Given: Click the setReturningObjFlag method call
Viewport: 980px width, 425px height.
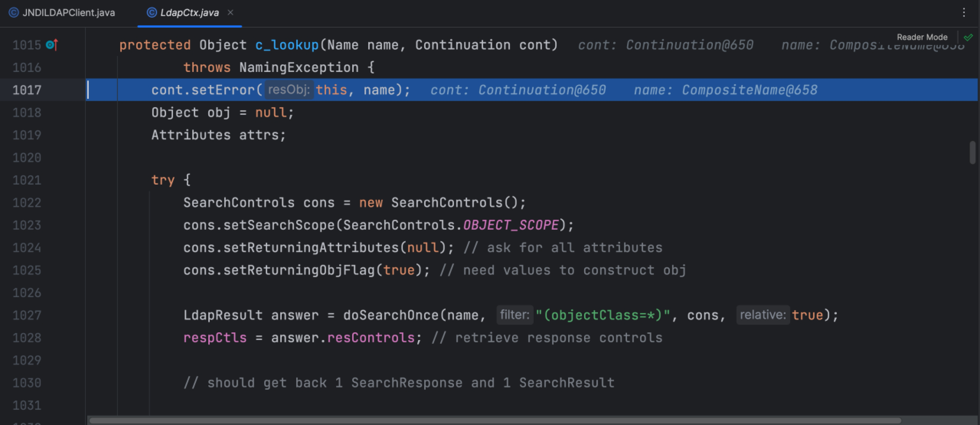Looking at the screenshot, I should pyautogui.click(x=299, y=270).
